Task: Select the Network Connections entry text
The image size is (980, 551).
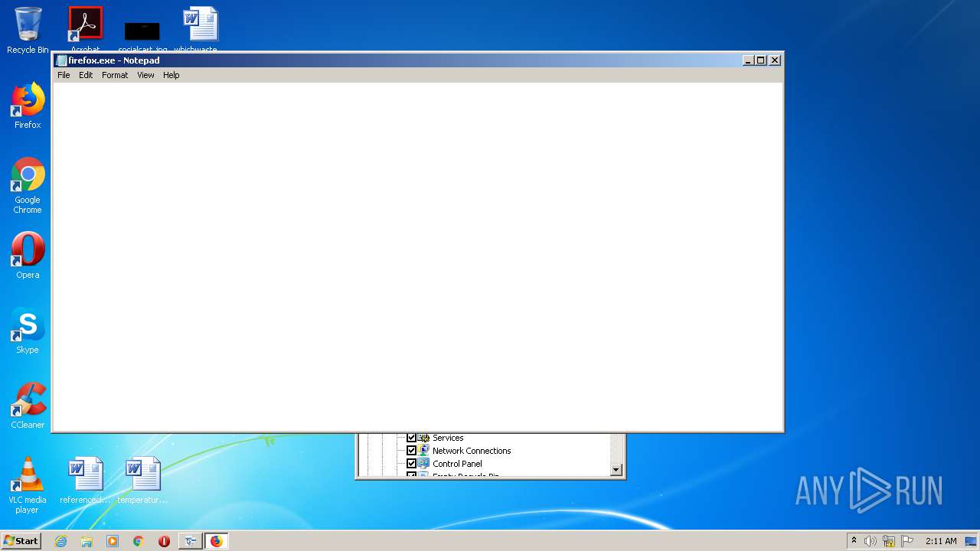Action: click(x=472, y=451)
